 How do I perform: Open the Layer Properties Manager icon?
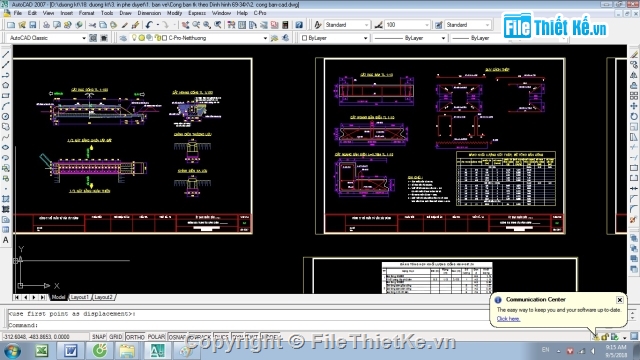123,38
